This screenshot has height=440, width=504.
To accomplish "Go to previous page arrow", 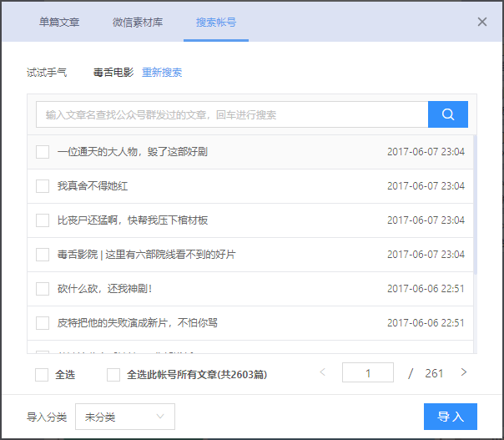I will click(x=323, y=372).
